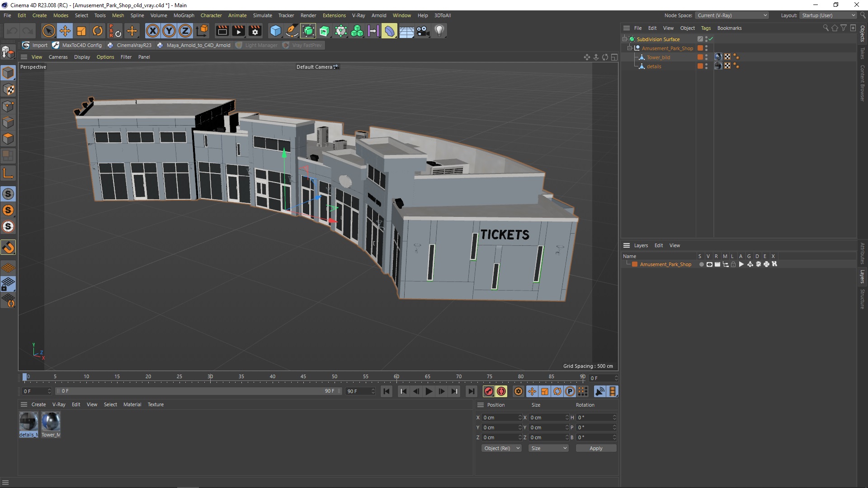Open the Layout Startup (User) dropdown
Viewport: 868px width, 488px height.
coord(828,15)
